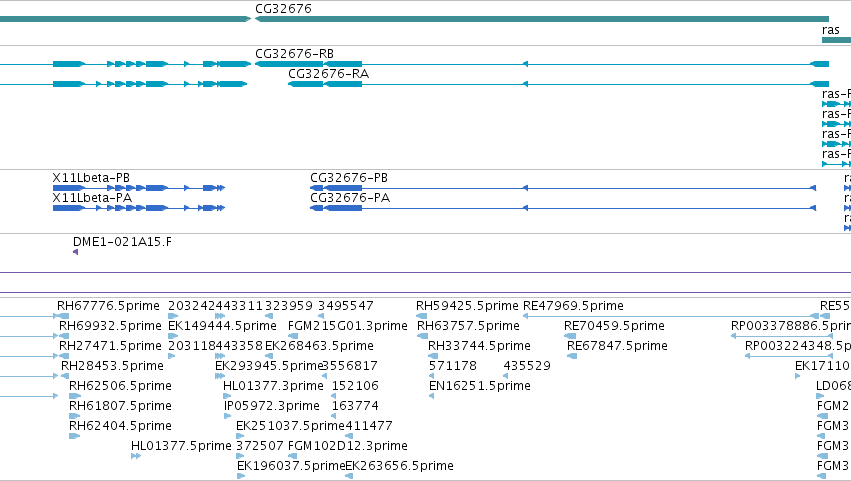
Task: Select EST EK196037.5prime
Action: click(x=291, y=466)
